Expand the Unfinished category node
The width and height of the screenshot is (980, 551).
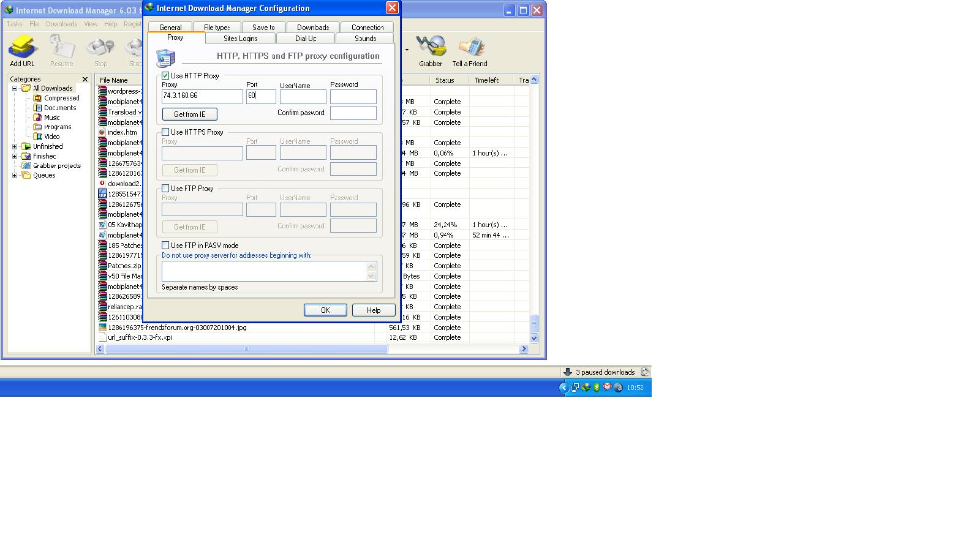coord(15,146)
